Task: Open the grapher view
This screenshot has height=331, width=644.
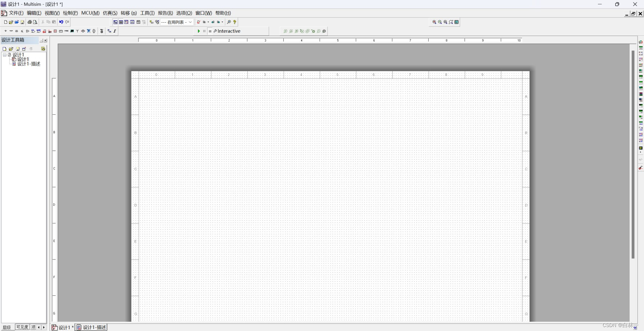Action: [x=132, y=22]
